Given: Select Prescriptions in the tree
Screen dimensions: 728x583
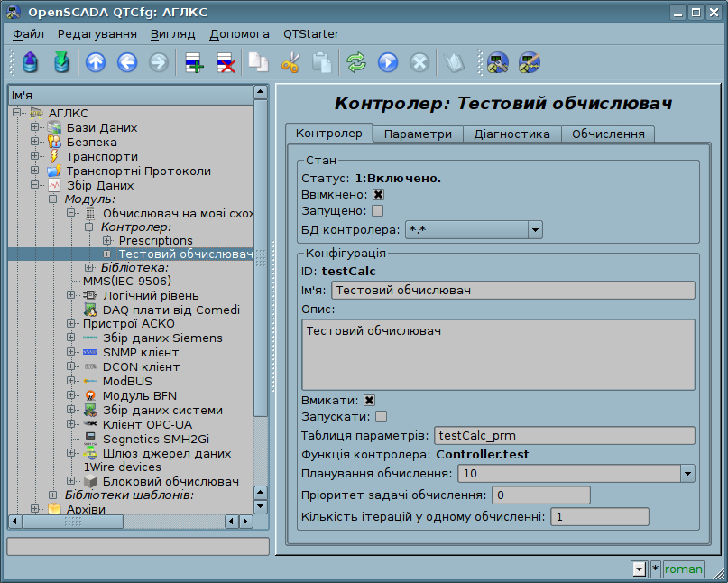Looking at the screenshot, I should pos(155,240).
